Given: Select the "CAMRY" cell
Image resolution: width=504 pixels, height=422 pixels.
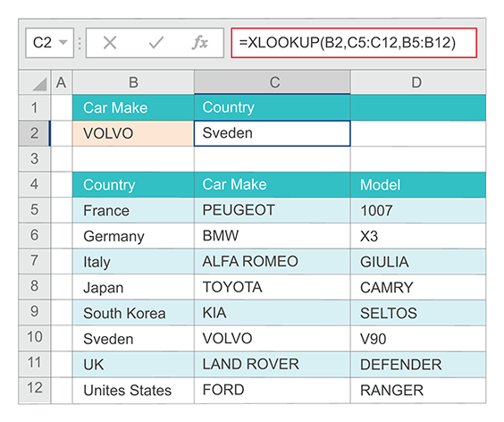Looking at the screenshot, I should point(418,287).
